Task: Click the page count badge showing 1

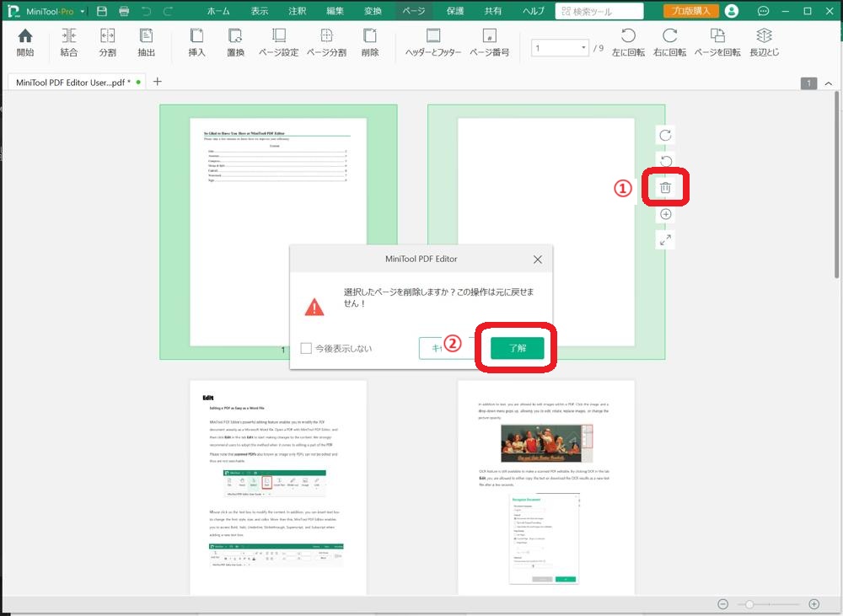Action: tap(808, 83)
